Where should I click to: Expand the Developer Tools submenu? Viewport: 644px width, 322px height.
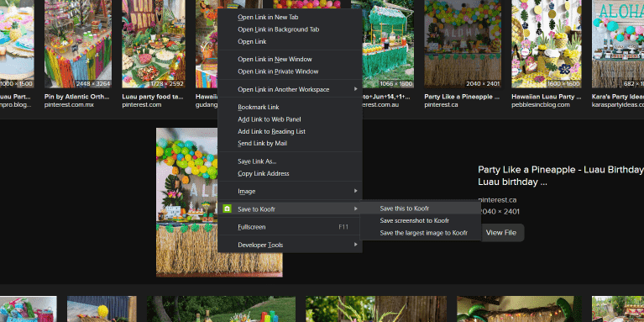pos(290,245)
